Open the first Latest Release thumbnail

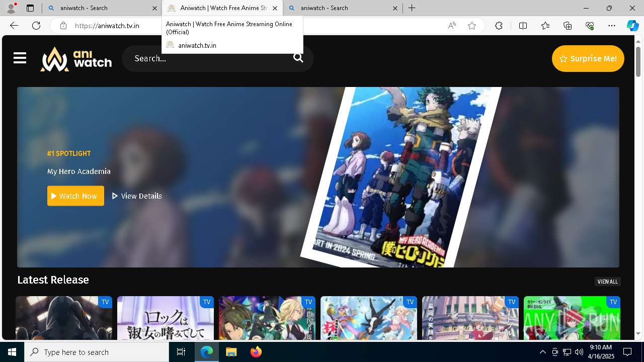coord(64,318)
